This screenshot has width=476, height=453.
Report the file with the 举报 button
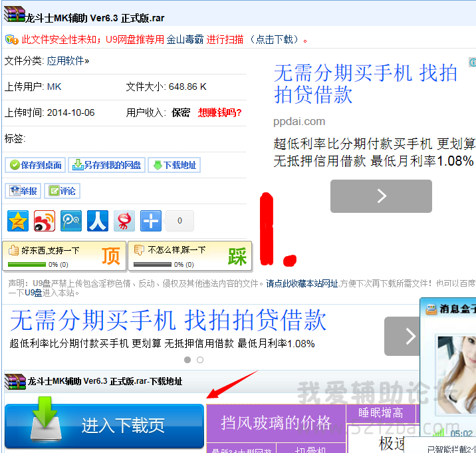(23, 191)
